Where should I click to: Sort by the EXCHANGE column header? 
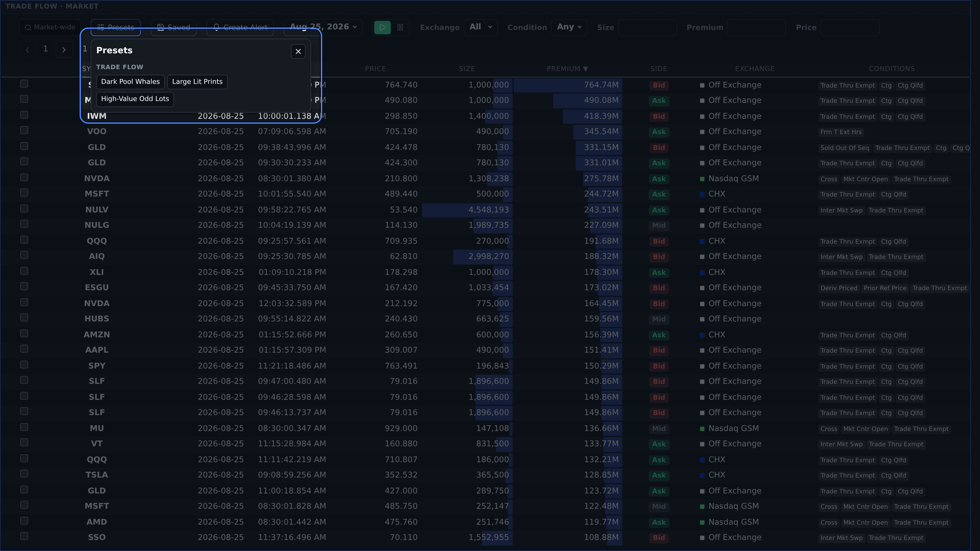coord(754,69)
